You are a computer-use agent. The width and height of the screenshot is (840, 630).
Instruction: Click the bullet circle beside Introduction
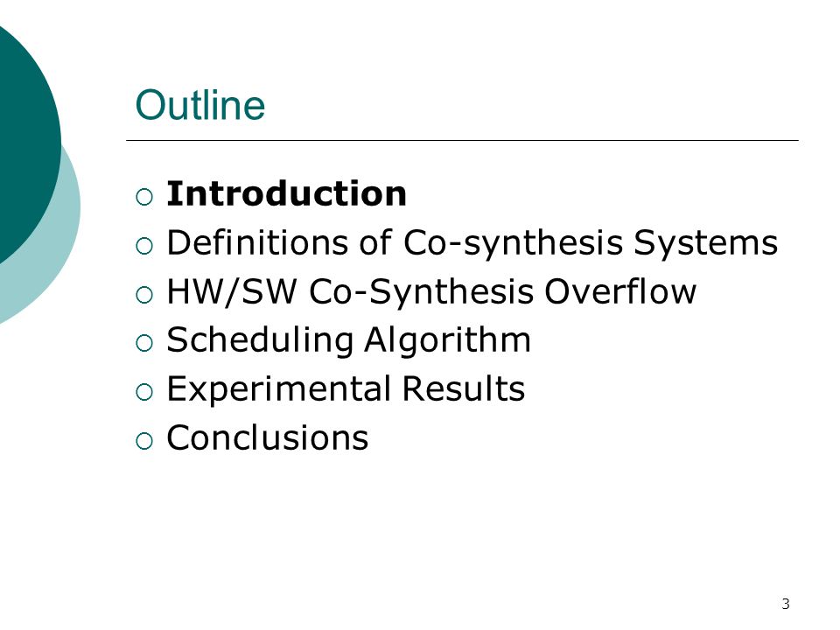[x=144, y=197]
